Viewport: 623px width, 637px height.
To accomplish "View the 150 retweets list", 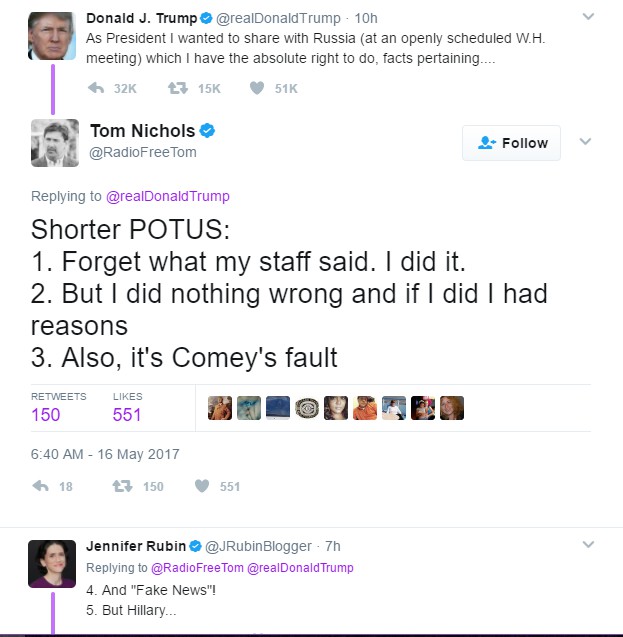I will [x=46, y=414].
